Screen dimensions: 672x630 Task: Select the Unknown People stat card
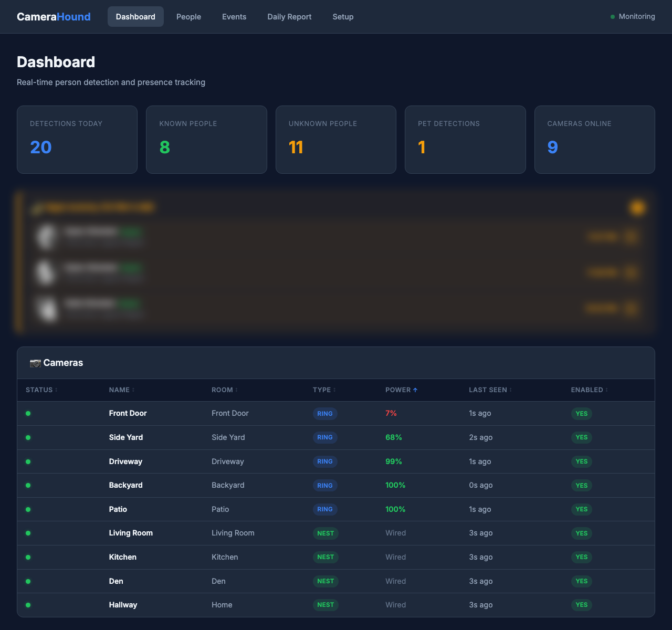pyautogui.click(x=335, y=140)
